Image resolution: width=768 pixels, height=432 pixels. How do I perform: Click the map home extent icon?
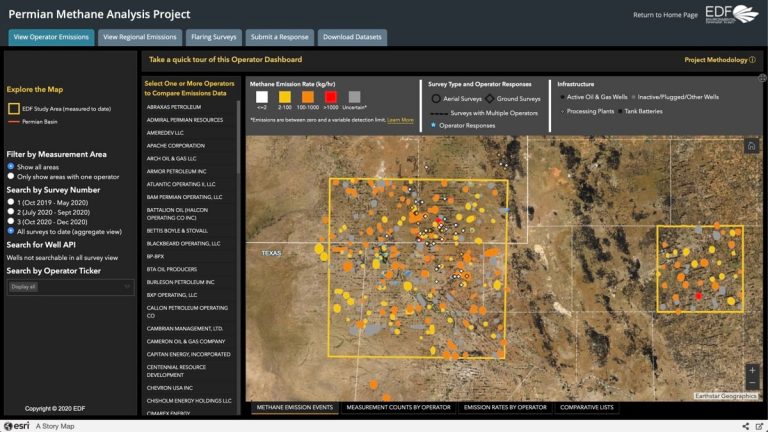[x=751, y=146]
